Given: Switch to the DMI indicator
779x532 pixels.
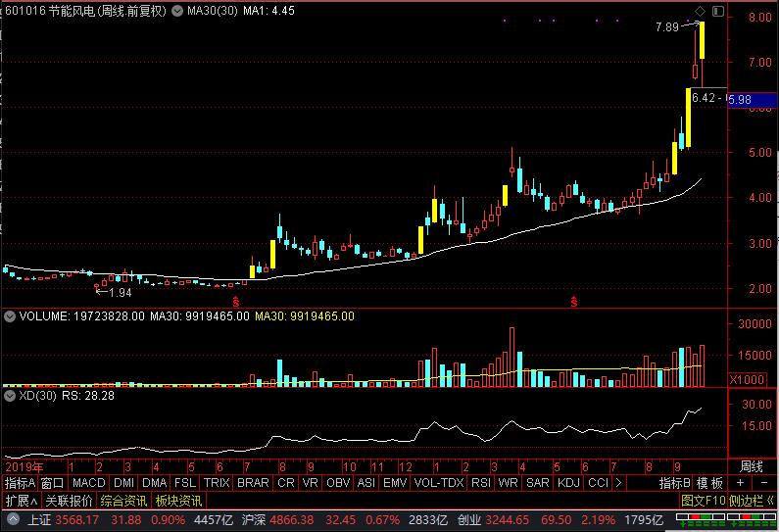Looking at the screenshot, I should coord(123,483).
